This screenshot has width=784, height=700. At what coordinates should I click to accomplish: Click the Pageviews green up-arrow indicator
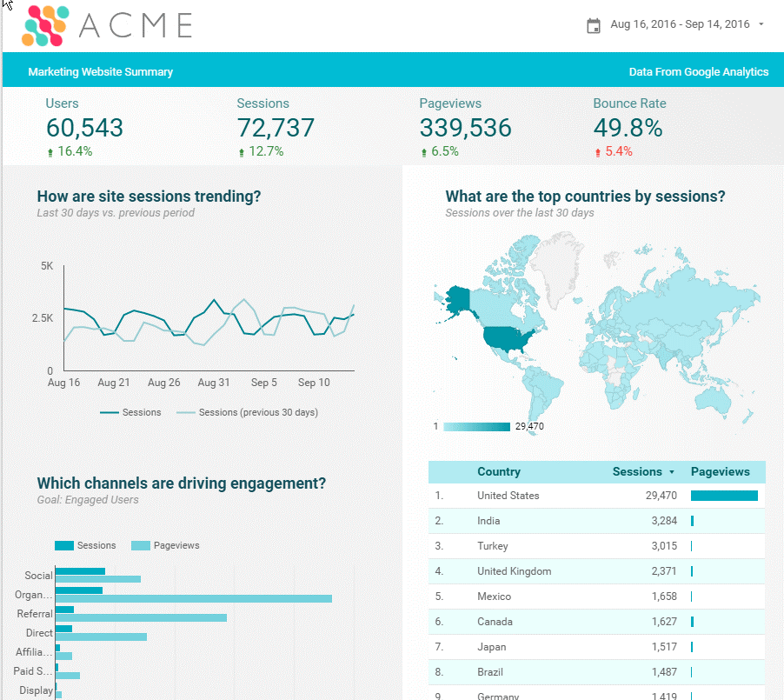click(424, 152)
